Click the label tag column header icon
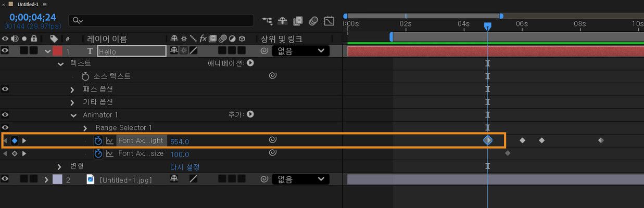The image size is (644, 208). point(54,39)
